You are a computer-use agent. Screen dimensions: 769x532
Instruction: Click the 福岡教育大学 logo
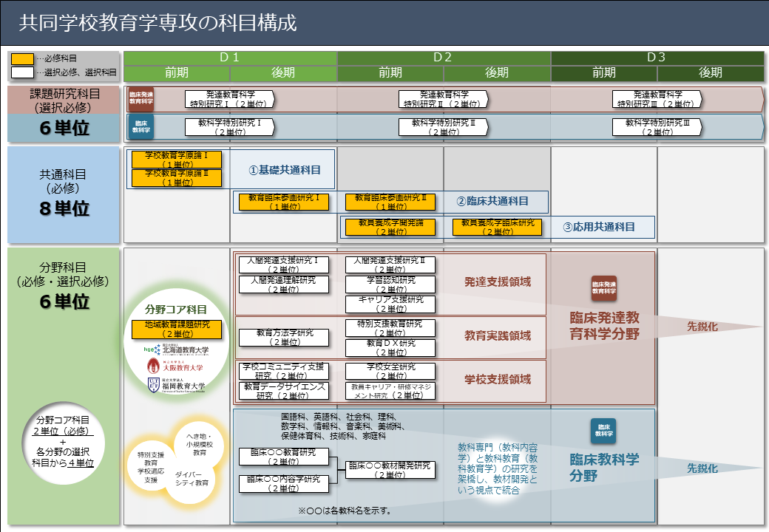(x=176, y=385)
